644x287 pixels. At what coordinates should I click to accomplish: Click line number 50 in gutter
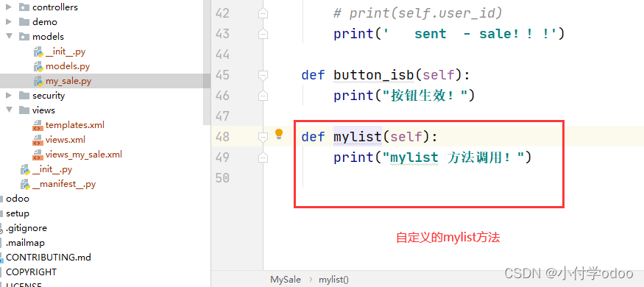222,178
